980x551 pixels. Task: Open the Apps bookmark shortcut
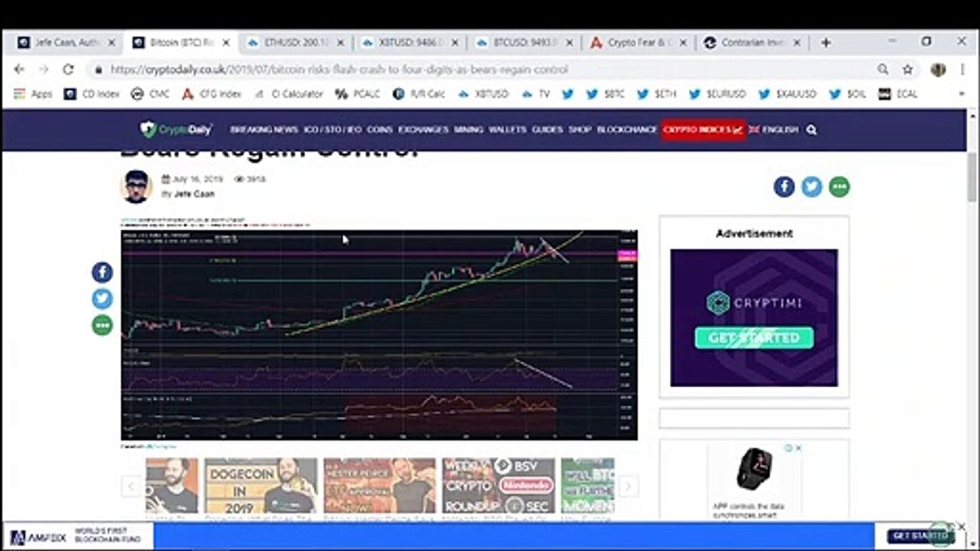pos(33,94)
